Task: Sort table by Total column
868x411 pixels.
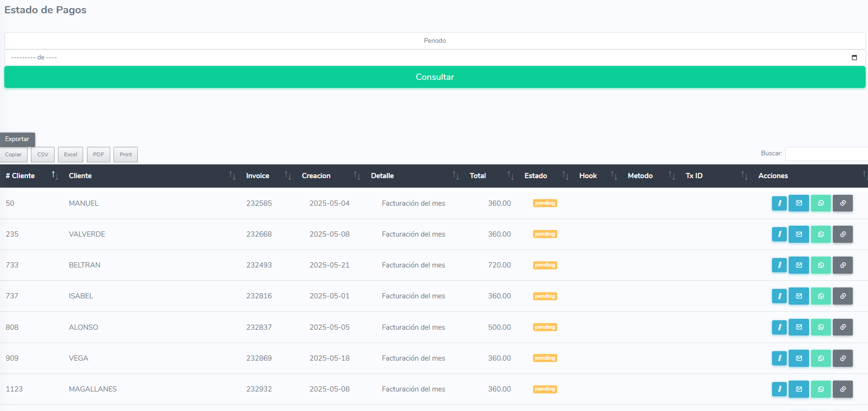Action: pyautogui.click(x=477, y=176)
